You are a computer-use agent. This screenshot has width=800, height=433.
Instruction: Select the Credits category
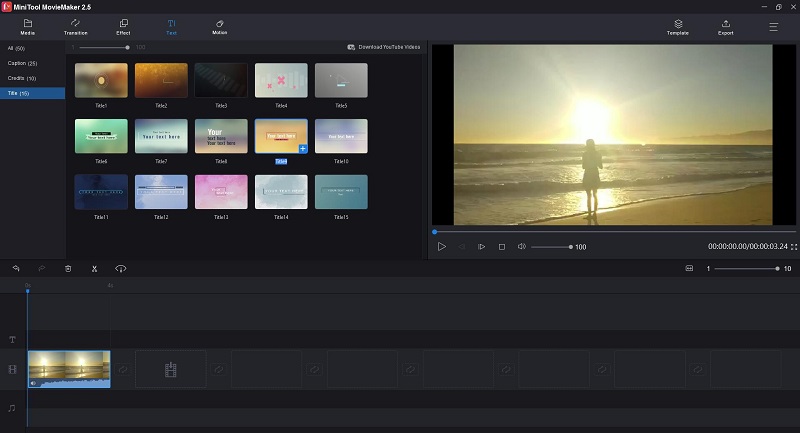(22, 78)
